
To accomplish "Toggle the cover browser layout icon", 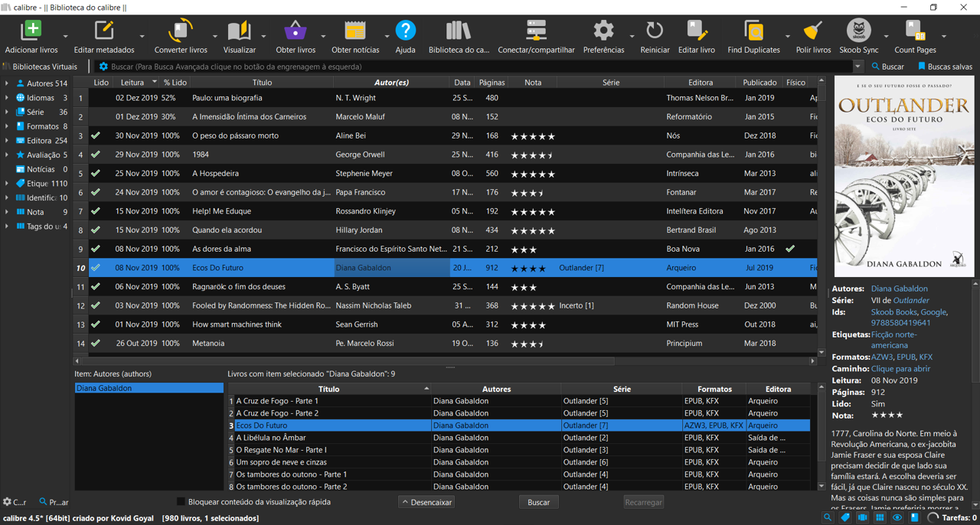I will point(863,518).
